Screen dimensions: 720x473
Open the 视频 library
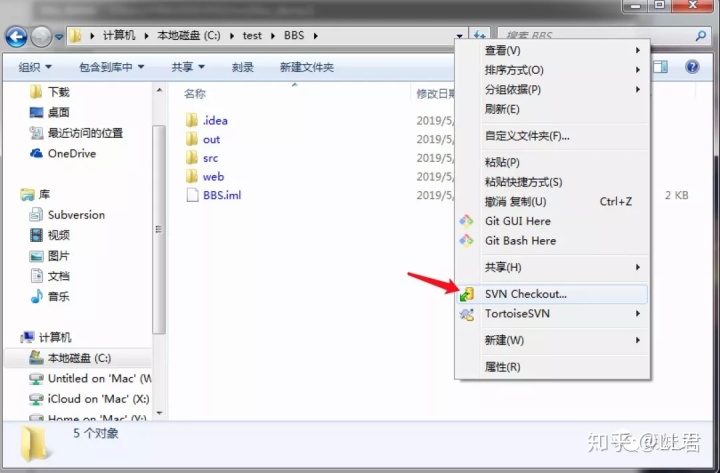[x=50, y=235]
